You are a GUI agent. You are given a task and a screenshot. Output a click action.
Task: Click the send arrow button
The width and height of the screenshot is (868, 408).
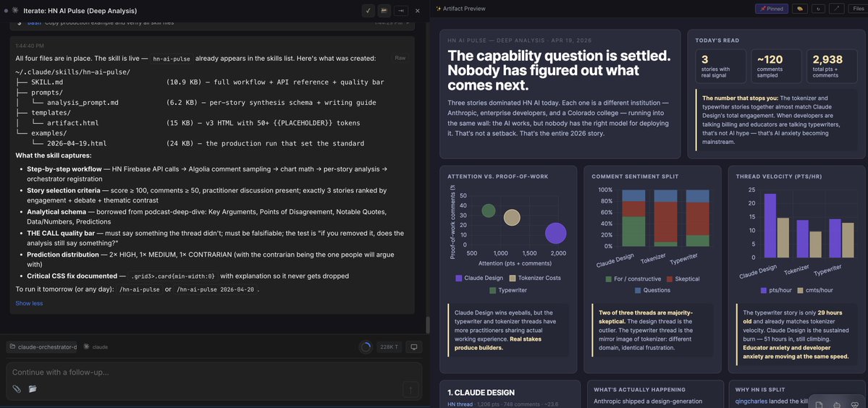coord(410,389)
